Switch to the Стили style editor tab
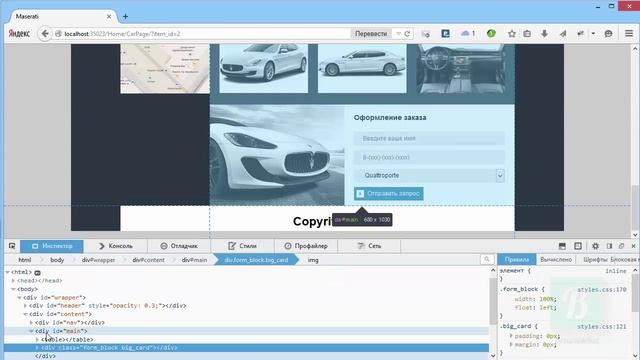 (x=242, y=246)
